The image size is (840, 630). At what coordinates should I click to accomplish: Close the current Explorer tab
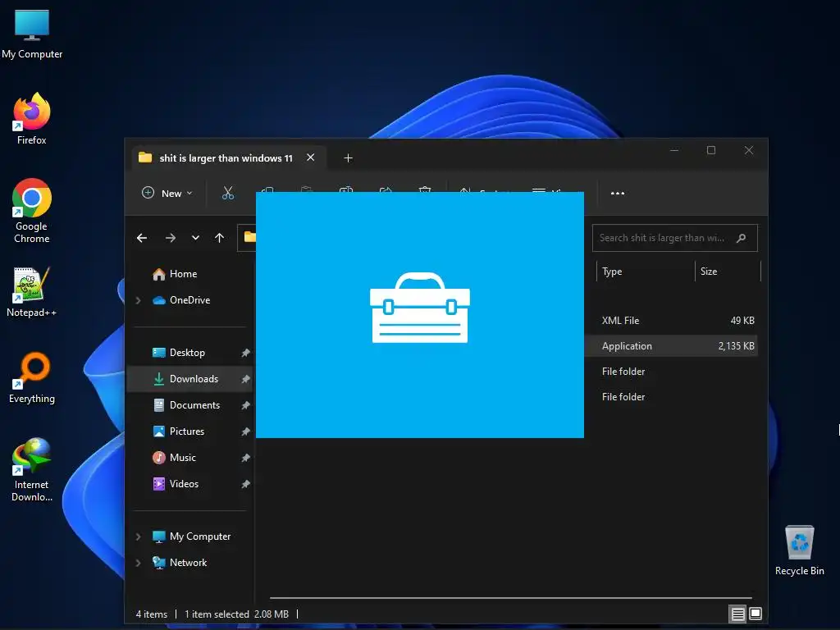[x=310, y=157]
